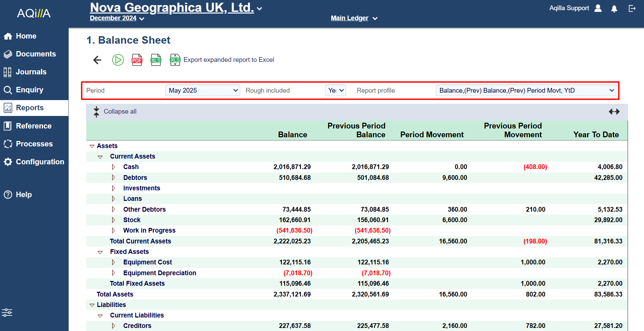Click the XLS export icon

point(156,60)
